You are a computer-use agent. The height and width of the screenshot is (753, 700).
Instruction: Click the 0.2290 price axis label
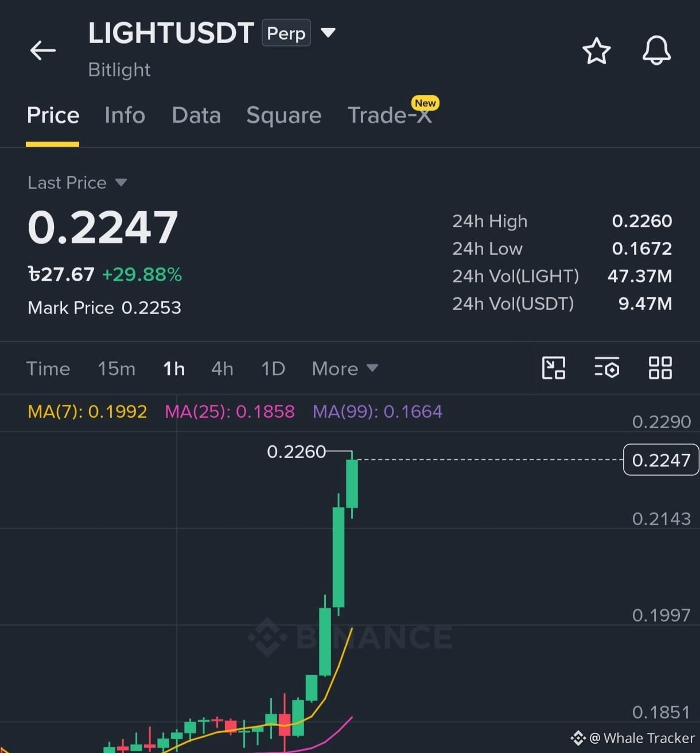pos(661,422)
